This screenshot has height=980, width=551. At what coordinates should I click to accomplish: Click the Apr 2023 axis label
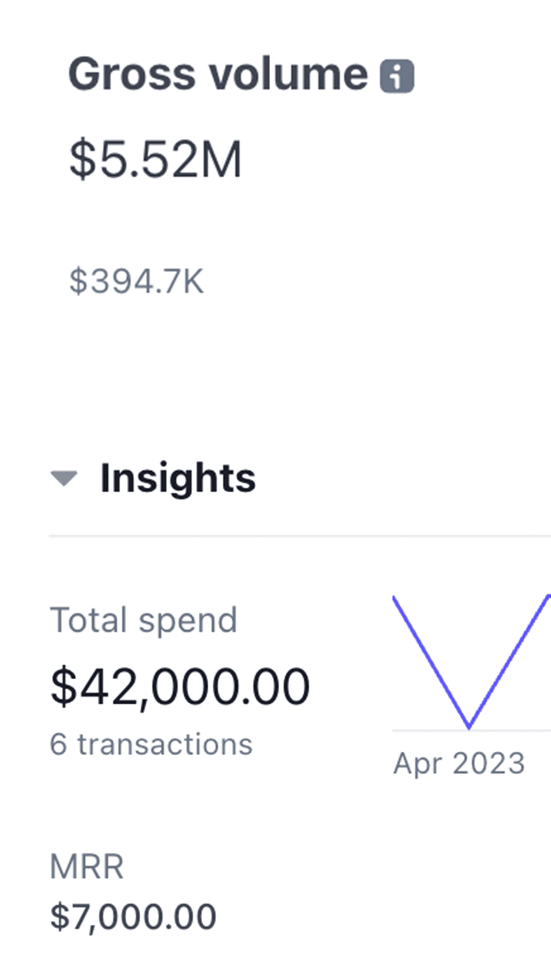pos(459,763)
